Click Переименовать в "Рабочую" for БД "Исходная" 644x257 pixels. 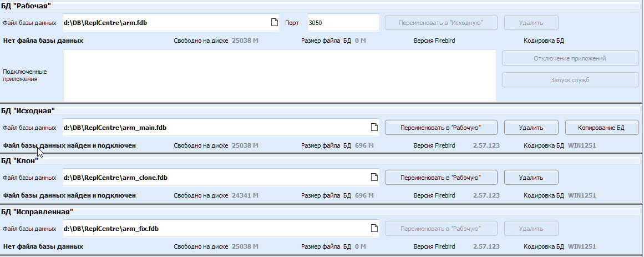(441, 128)
